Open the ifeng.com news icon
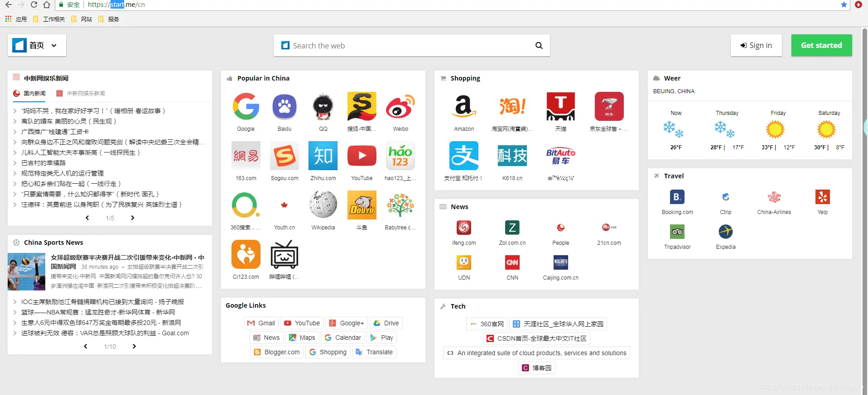 (464, 228)
